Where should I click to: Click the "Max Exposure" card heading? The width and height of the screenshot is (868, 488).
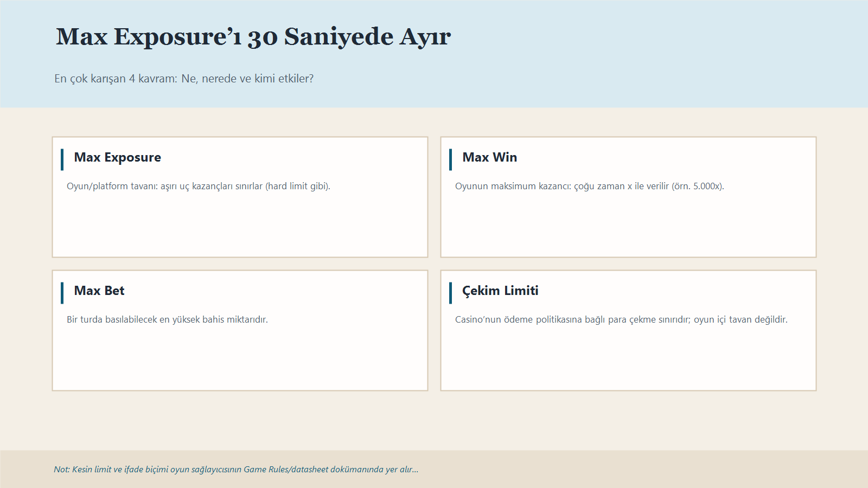117,157
